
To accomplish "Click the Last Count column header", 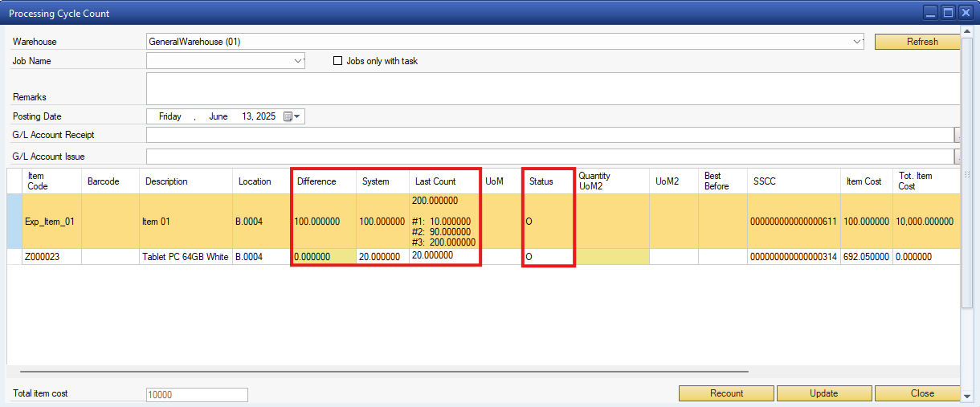I will (435, 181).
